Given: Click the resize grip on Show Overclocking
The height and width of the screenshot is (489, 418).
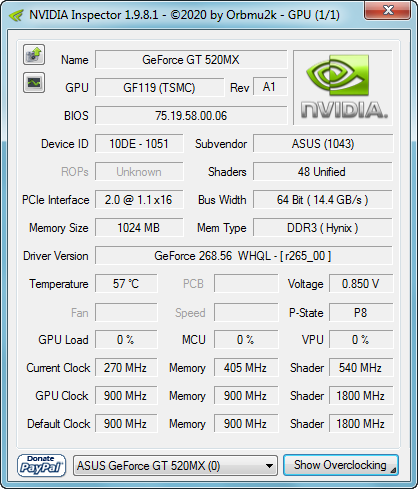Looking at the screenshot, I should click(393, 470).
